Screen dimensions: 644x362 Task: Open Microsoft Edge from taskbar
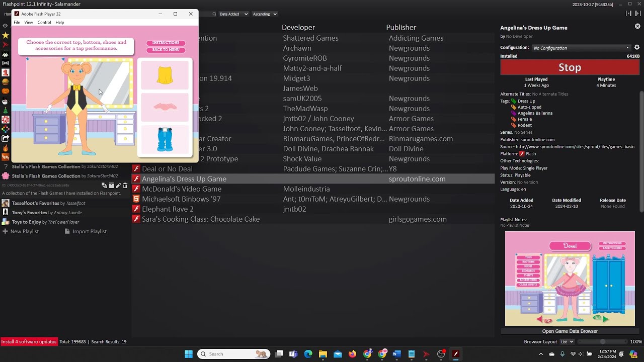point(308,354)
